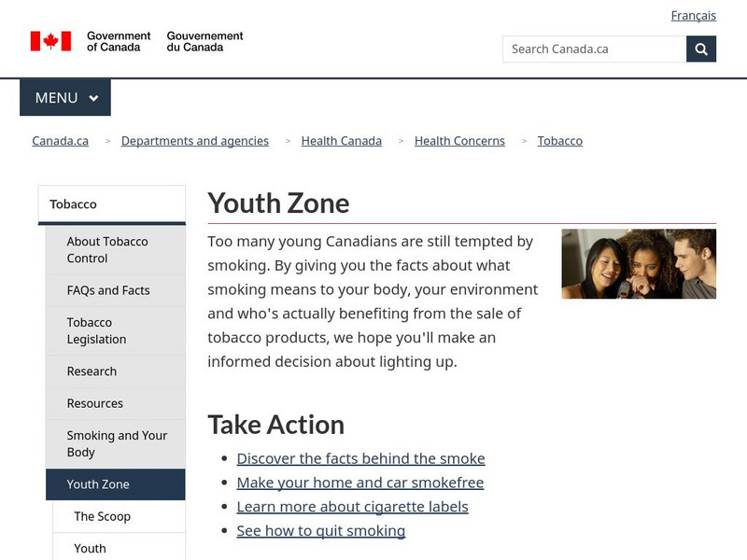This screenshot has width=747, height=560.
Task: Switch language using the Français link
Action: pyautogui.click(x=693, y=15)
